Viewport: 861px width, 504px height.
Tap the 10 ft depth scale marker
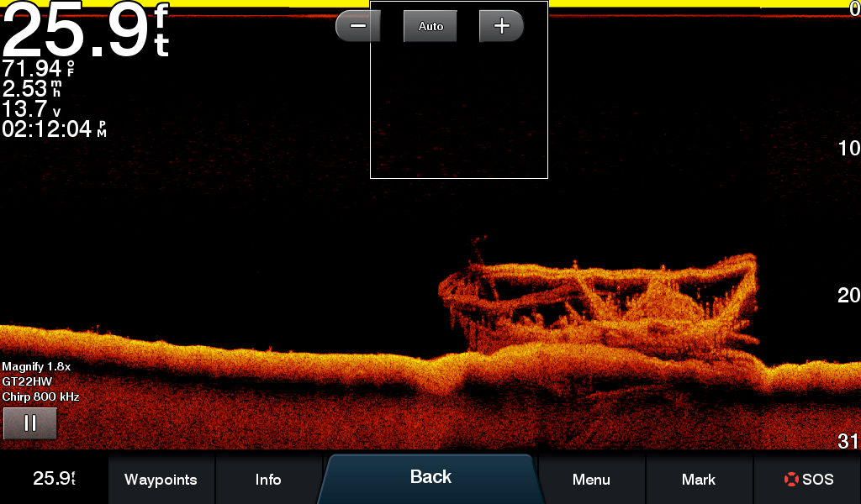coord(848,150)
